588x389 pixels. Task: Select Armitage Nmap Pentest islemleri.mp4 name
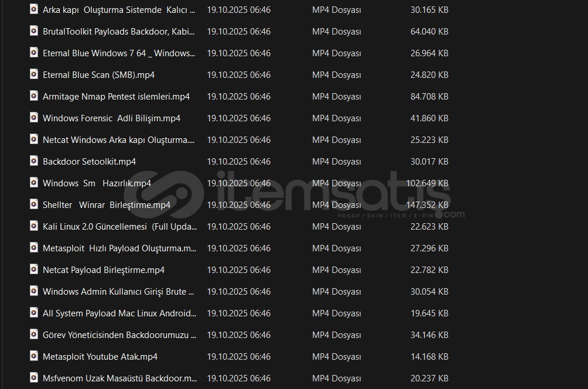click(x=116, y=97)
